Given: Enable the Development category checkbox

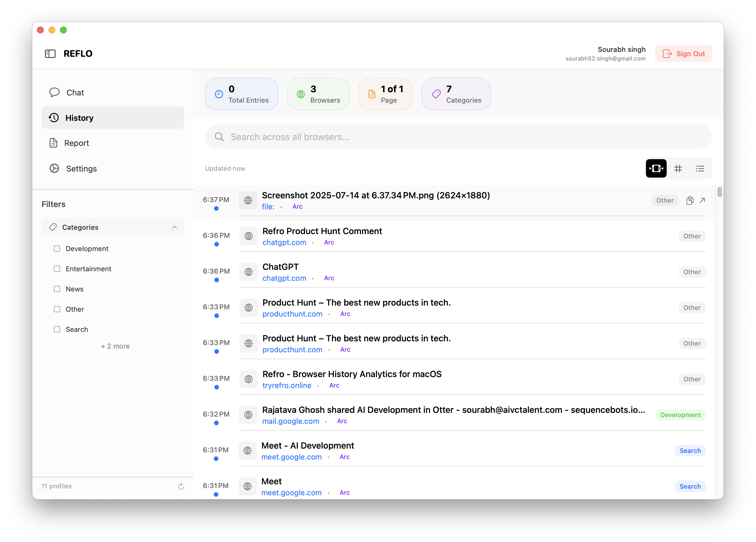Looking at the screenshot, I should tap(57, 249).
